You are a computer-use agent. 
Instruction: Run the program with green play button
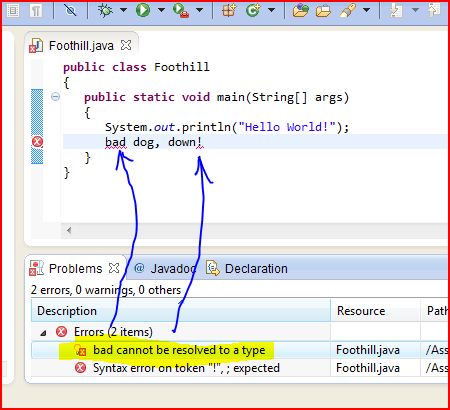tap(143, 10)
